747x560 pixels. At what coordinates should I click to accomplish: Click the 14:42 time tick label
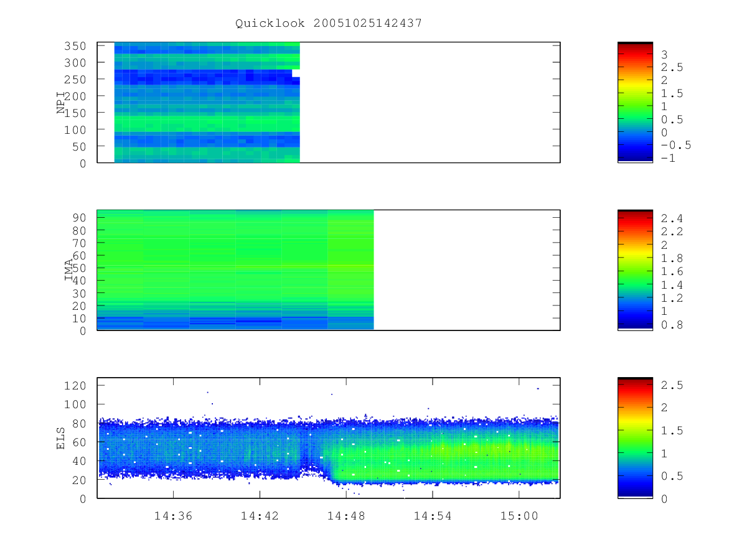pos(259,516)
